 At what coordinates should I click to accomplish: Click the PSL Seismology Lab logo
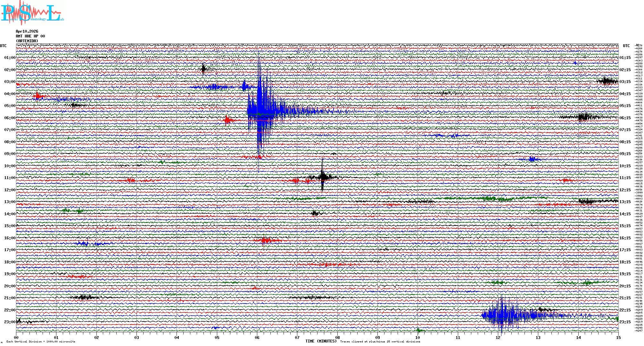pyautogui.click(x=31, y=13)
